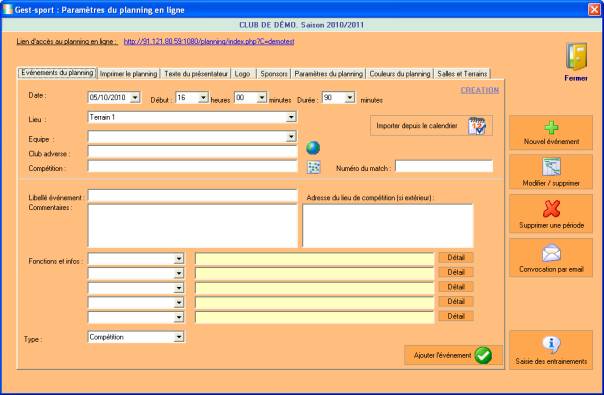Expand the minutes dropdown showing 00
This screenshot has height=395, width=604.
[x=262, y=98]
